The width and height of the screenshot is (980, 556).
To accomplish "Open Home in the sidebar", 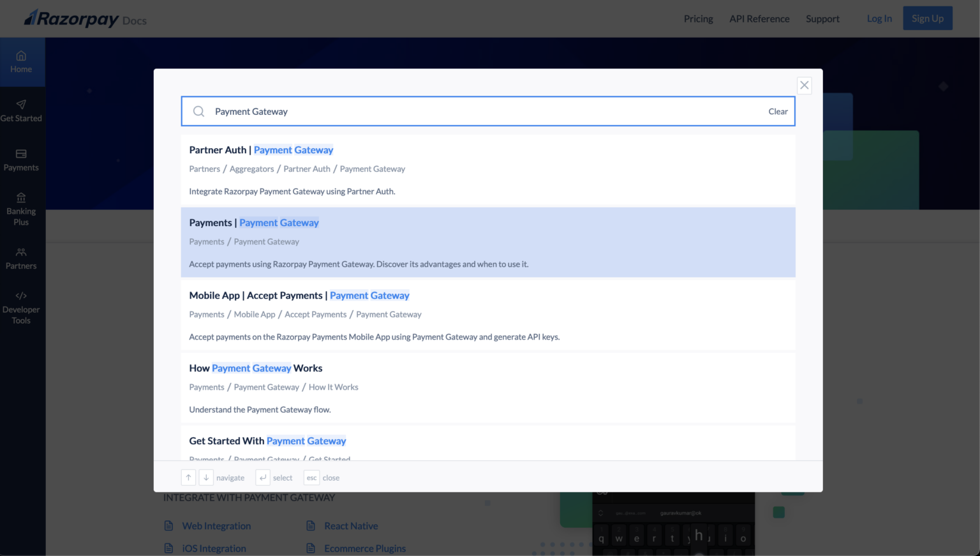I will (x=21, y=62).
